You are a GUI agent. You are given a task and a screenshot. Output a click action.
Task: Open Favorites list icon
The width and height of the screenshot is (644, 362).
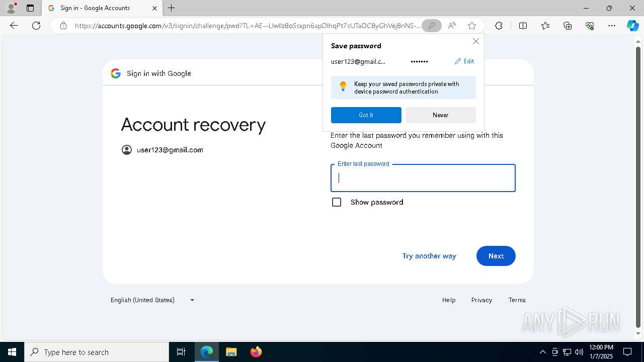tap(545, 26)
